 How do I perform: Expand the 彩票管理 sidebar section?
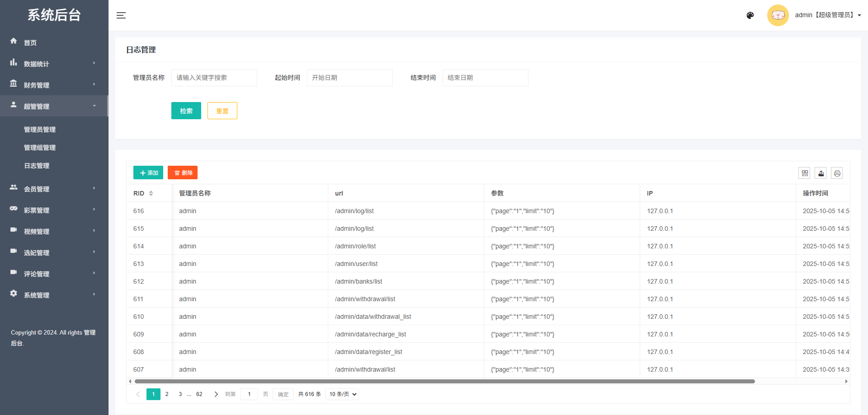tap(36, 210)
